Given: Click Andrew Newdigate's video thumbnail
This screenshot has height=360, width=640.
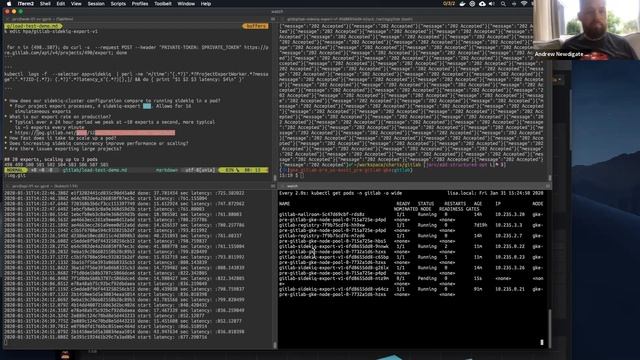Looking at the screenshot, I should (x=586, y=30).
